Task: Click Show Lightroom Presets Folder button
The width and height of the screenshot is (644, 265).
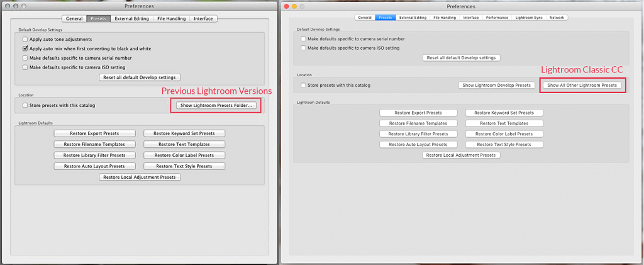Action: point(216,106)
